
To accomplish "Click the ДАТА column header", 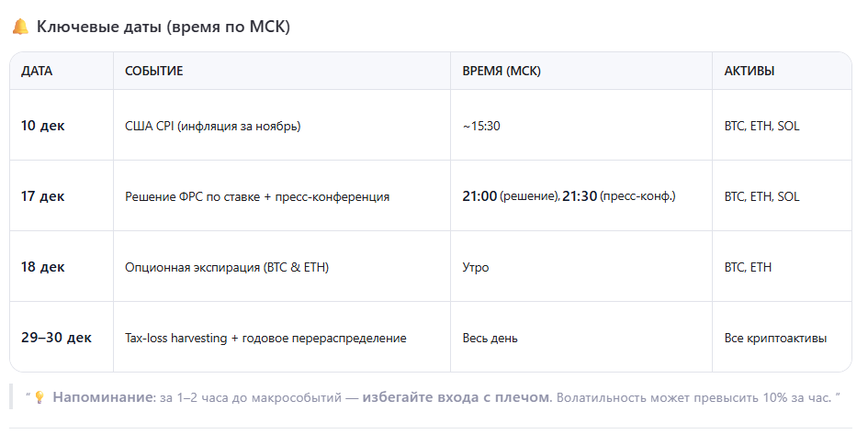I will (37, 71).
